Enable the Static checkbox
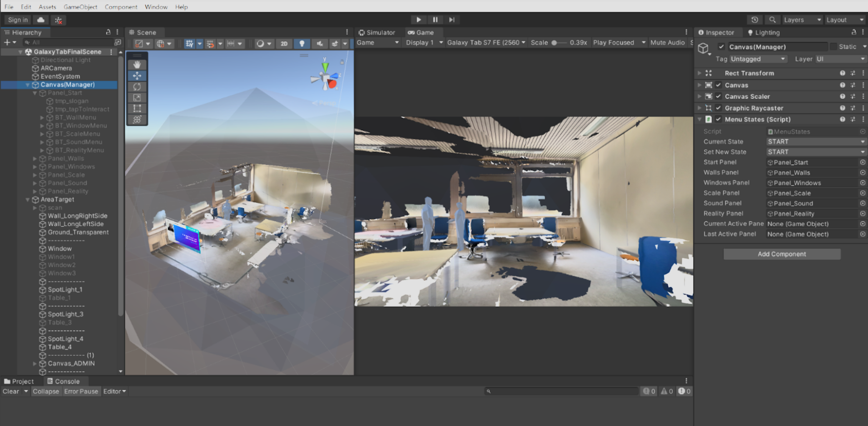The width and height of the screenshot is (868, 426). coord(833,47)
